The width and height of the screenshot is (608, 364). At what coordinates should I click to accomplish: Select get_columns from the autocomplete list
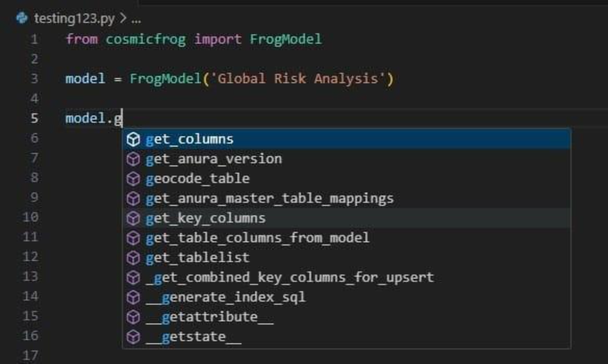(x=189, y=139)
